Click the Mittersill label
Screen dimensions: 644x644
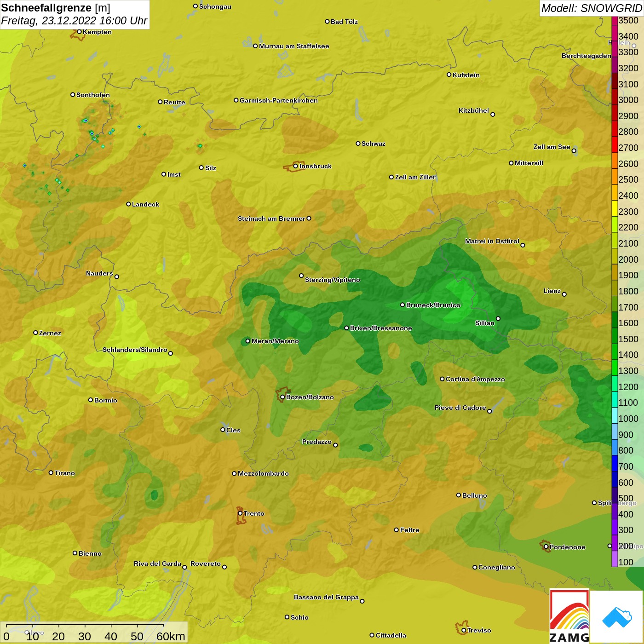point(529,163)
